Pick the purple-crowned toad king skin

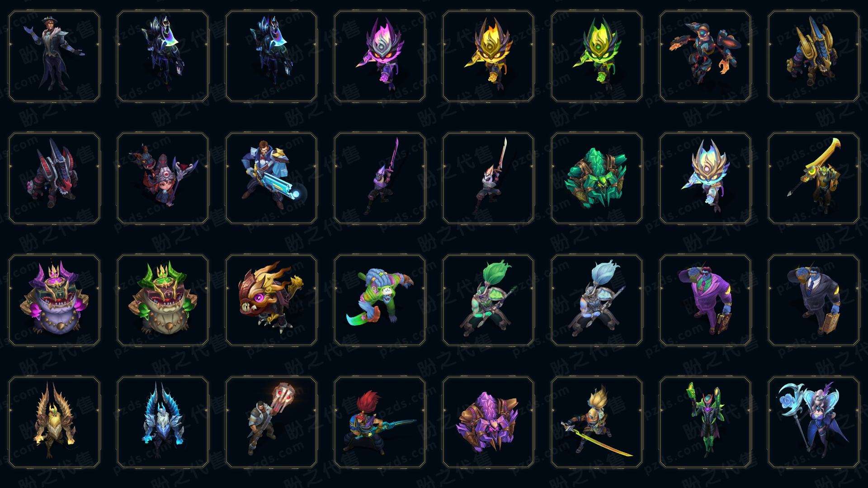point(54,300)
